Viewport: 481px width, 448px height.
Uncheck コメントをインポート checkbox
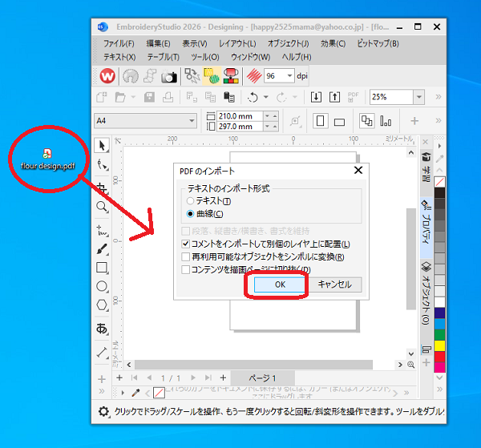(185, 244)
